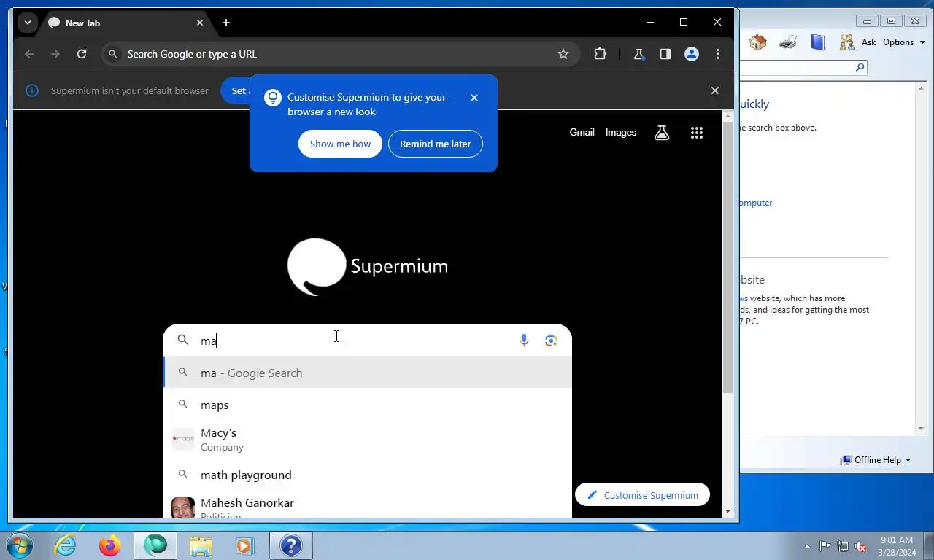This screenshot has width=934, height=560.
Task: Click the Action Center flag tray icon
Action: 825,546
